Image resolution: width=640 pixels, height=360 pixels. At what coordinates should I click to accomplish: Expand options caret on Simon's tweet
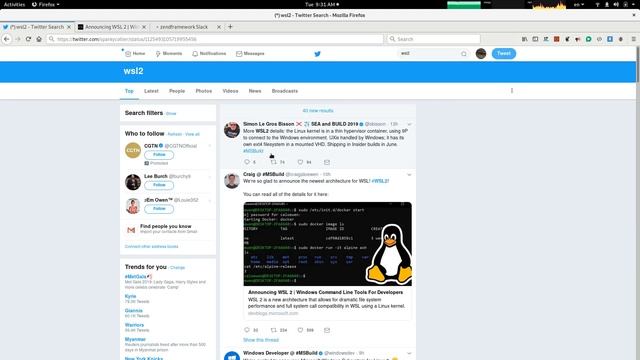pyautogui.click(x=409, y=124)
